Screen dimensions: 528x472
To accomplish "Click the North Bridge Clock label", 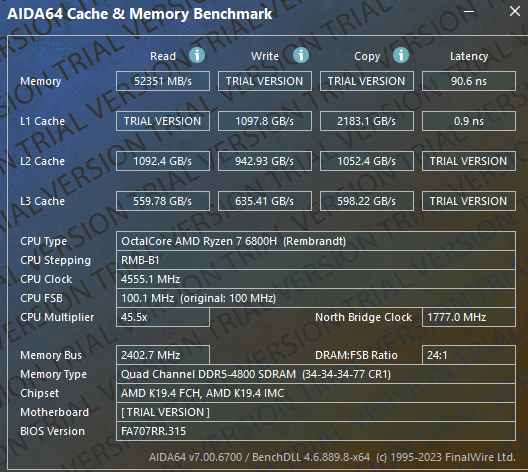I will pos(363,317).
